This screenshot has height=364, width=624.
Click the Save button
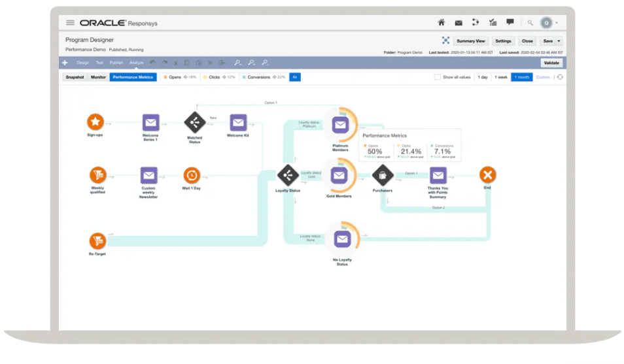pos(548,41)
